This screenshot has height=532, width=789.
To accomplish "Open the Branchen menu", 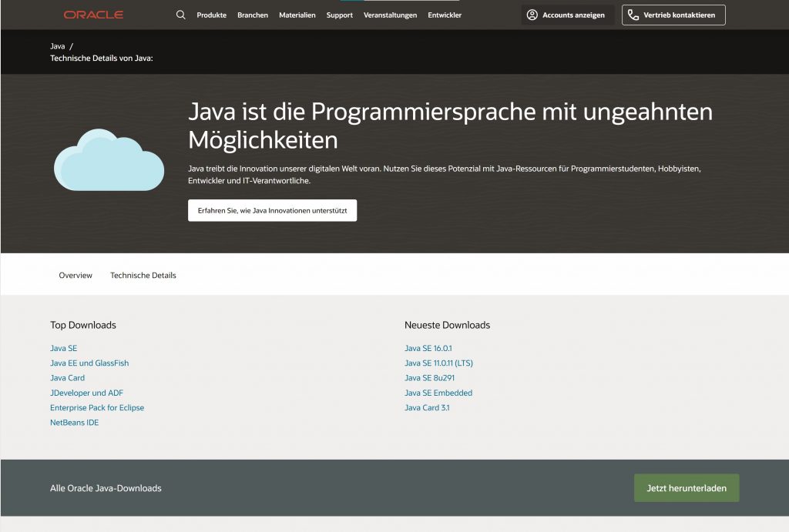I will point(253,15).
